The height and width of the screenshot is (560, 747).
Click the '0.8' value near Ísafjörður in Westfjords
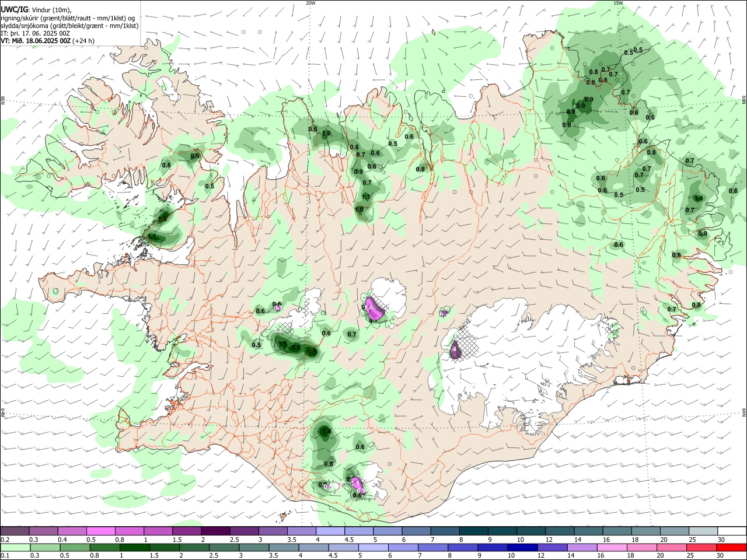click(166, 165)
